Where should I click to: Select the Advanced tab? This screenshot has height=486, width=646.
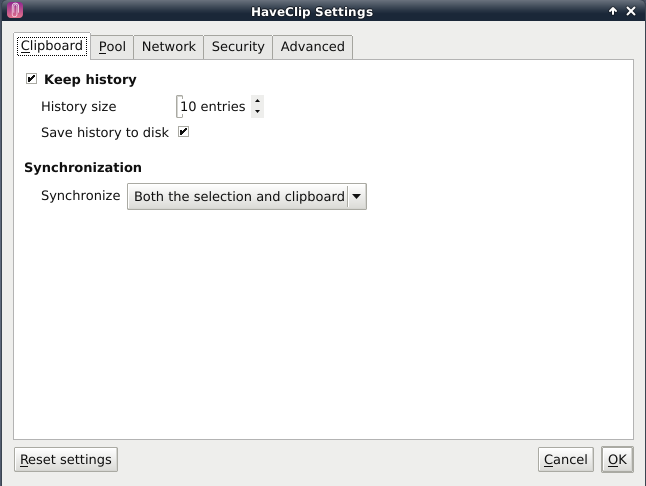312,47
